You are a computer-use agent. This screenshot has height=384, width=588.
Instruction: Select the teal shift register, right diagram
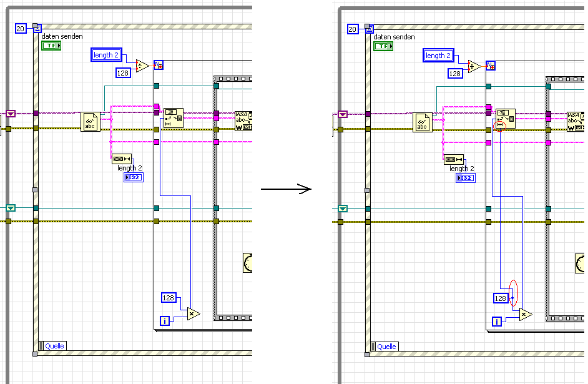(x=343, y=209)
